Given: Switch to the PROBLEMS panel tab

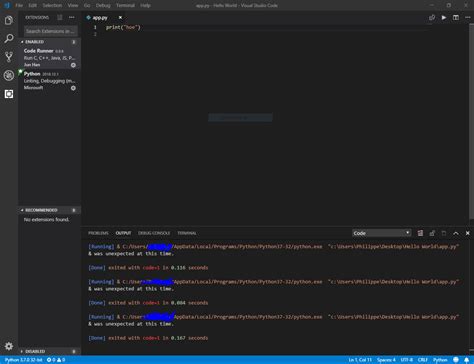Looking at the screenshot, I should [98, 233].
